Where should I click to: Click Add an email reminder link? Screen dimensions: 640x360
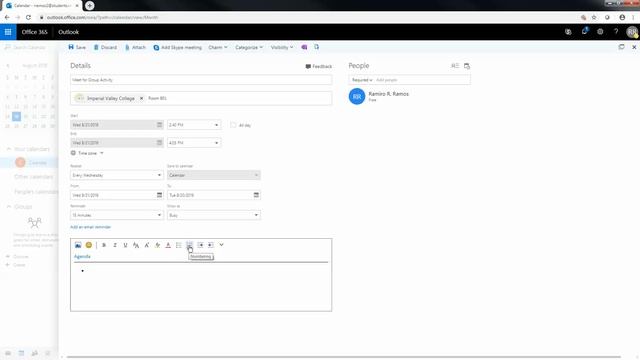tap(91, 227)
